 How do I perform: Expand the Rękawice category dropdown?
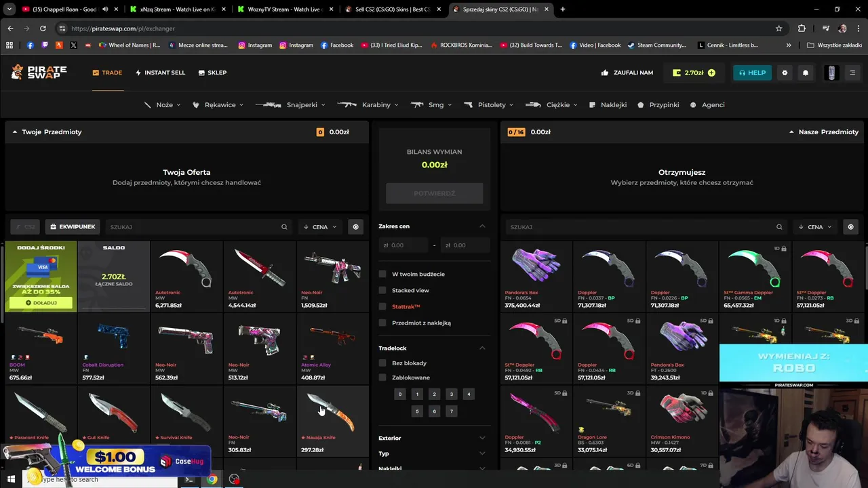[x=218, y=105]
